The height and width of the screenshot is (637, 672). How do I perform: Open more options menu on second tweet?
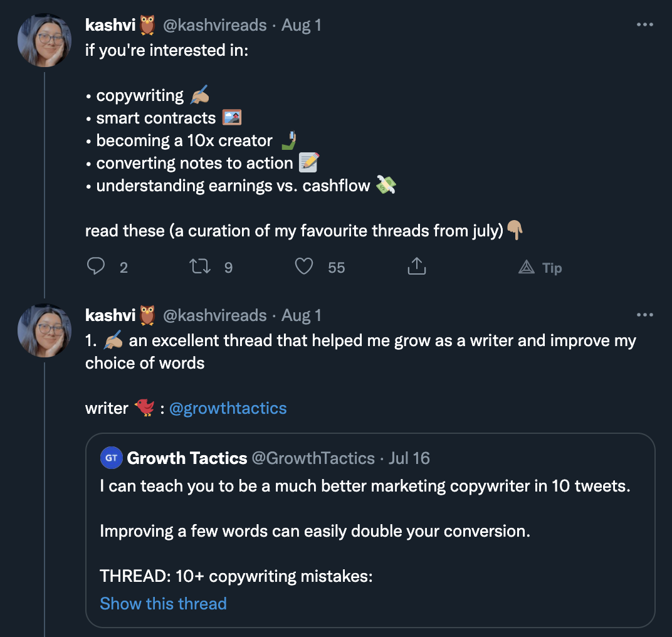point(645,315)
